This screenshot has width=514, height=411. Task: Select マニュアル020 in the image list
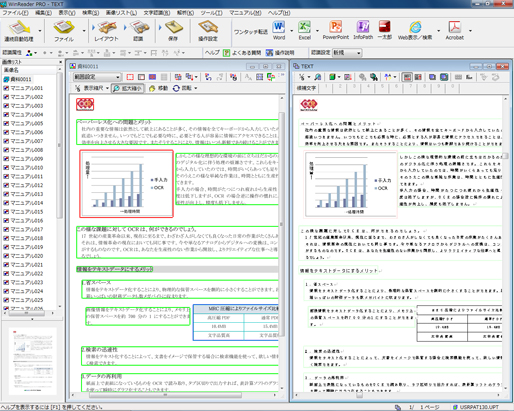[23, 256]
